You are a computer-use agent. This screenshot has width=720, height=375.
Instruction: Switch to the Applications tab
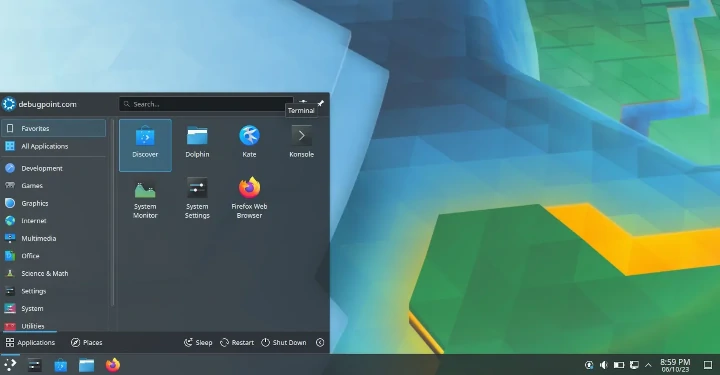pos(30,342)
